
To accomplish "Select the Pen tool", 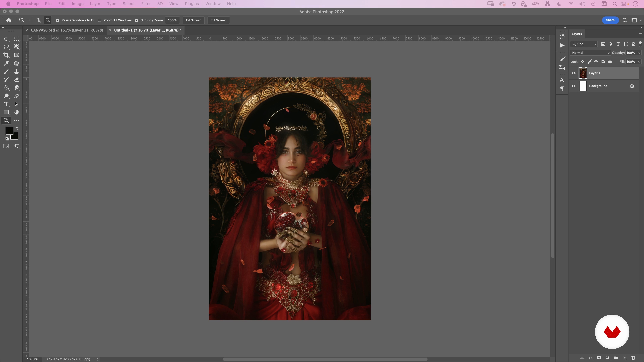I will (x=16, y=96).
